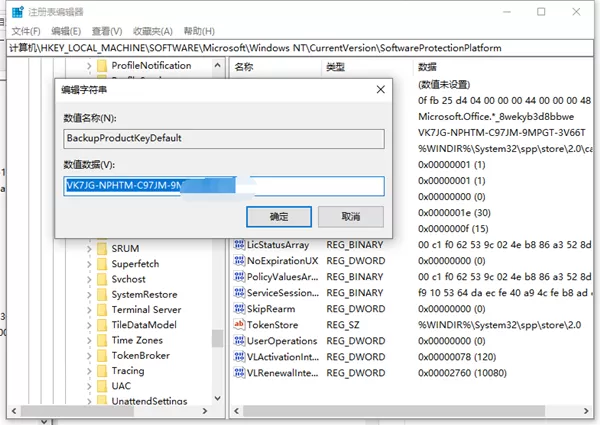Close the 编辑字符串 dialog

point(381,90)
